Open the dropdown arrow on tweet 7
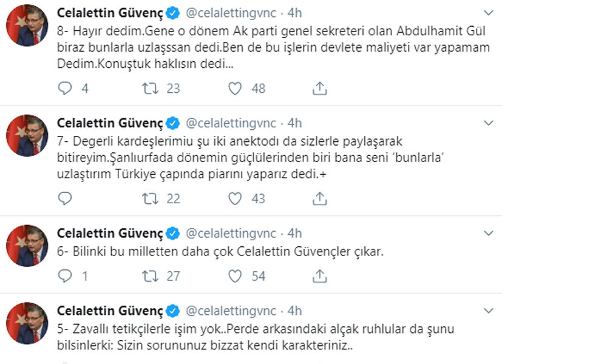Screen dimensions: 607x364 (x=489, y=123)
